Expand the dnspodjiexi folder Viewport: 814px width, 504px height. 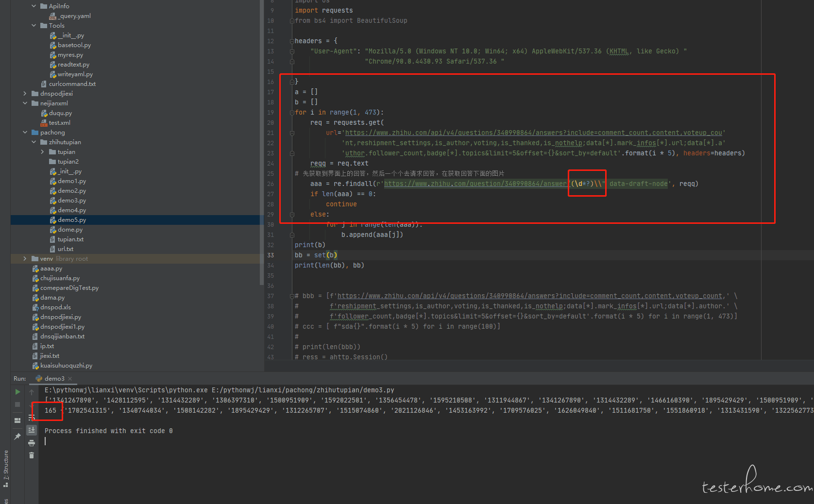(25, 94)
